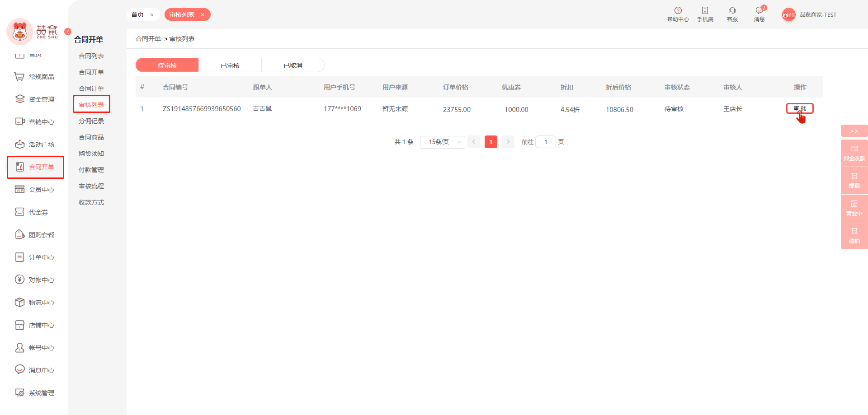Image resolution: width=868 pixels, height=415 pixels.
Task: Contact 客服 via the headset icon
Action: click(732, 10)
